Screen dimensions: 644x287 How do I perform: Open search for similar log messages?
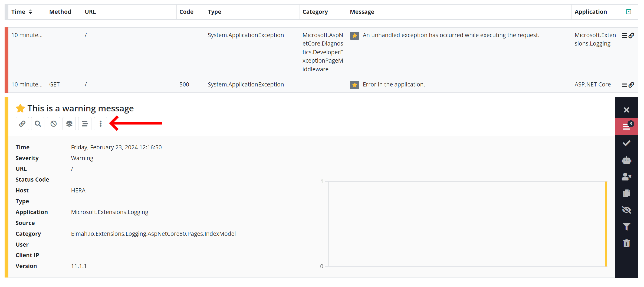pos(38,124)
